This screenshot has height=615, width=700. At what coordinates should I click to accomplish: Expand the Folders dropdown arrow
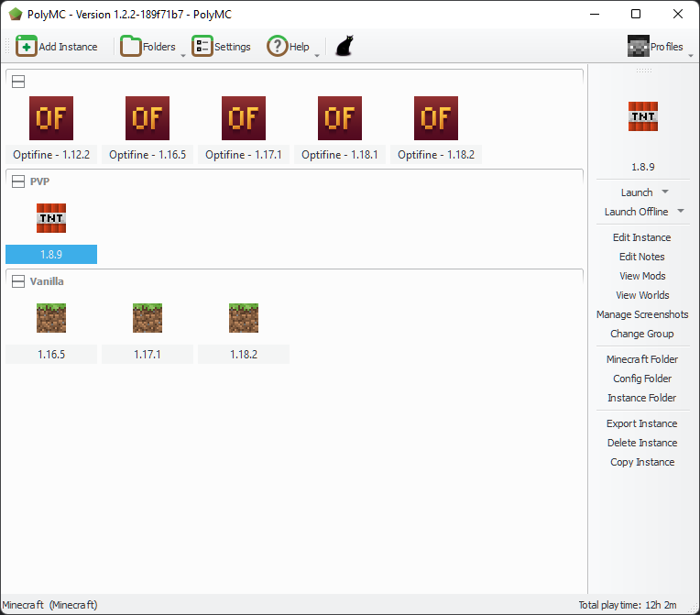click(x=183, y=55)
